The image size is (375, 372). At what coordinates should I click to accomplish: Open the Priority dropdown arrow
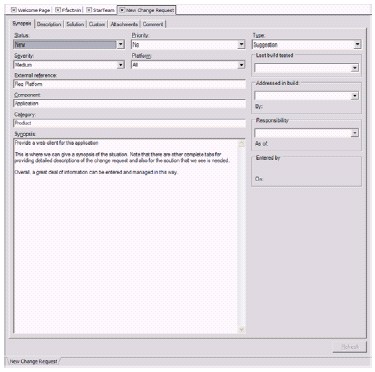241,44
